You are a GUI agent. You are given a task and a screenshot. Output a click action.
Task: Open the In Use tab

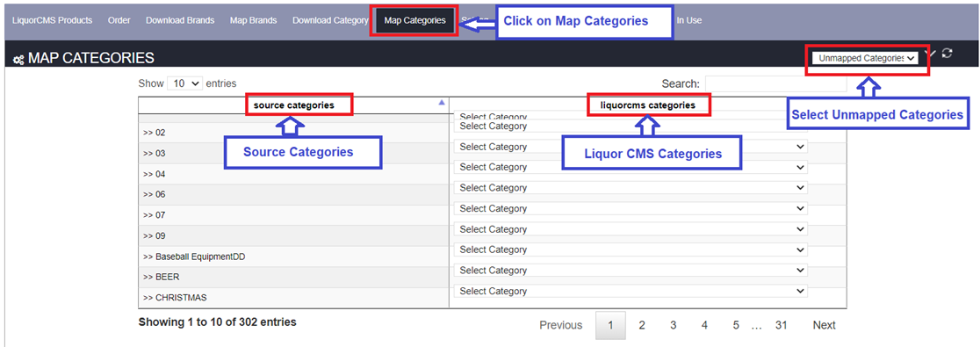click(688, 20)
